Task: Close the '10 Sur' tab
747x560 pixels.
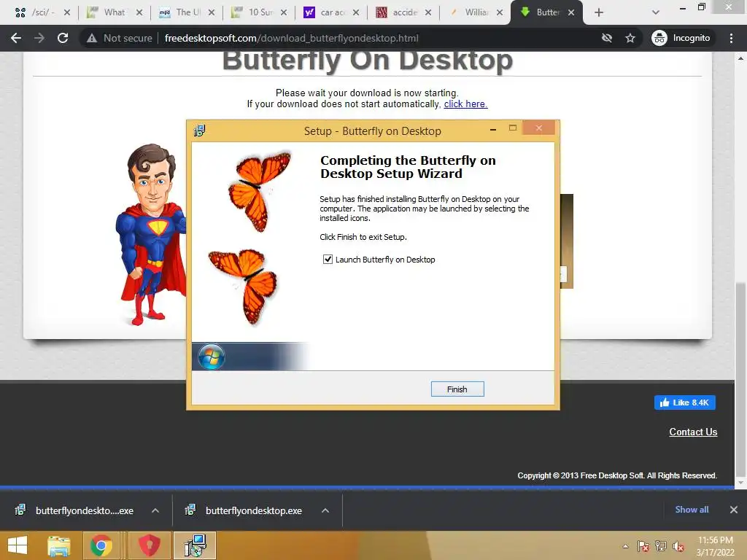Action: point(284,12)
